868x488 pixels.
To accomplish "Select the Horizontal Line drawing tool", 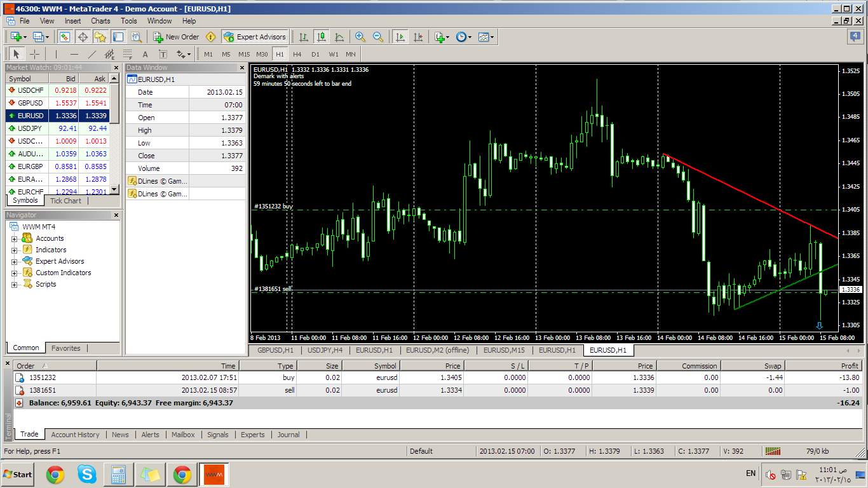I will (74, 54).
